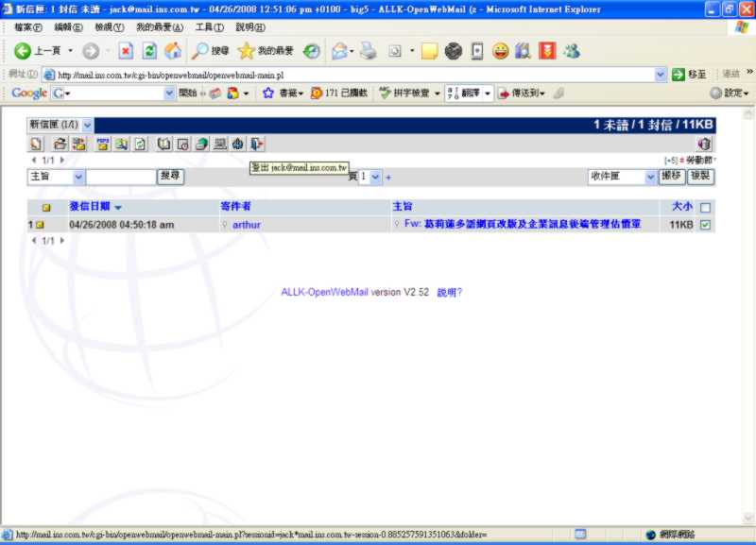
Task: Click the IE Stop loading icon
Action: (x=126, y=51)
